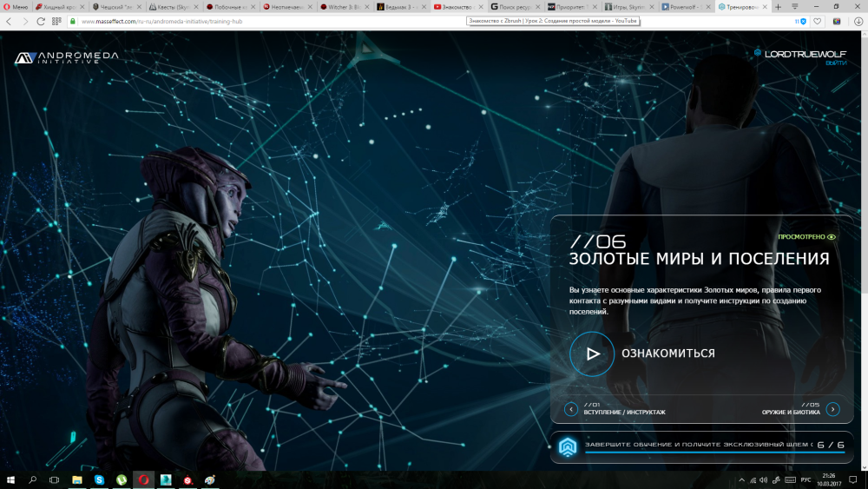
Task: Open the teal app taskbar icon after Opera
Action: (x=166, y=480)
